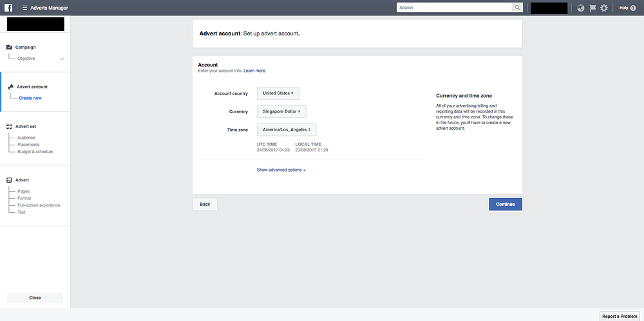Go to Audience step

(x=26, y=138)
